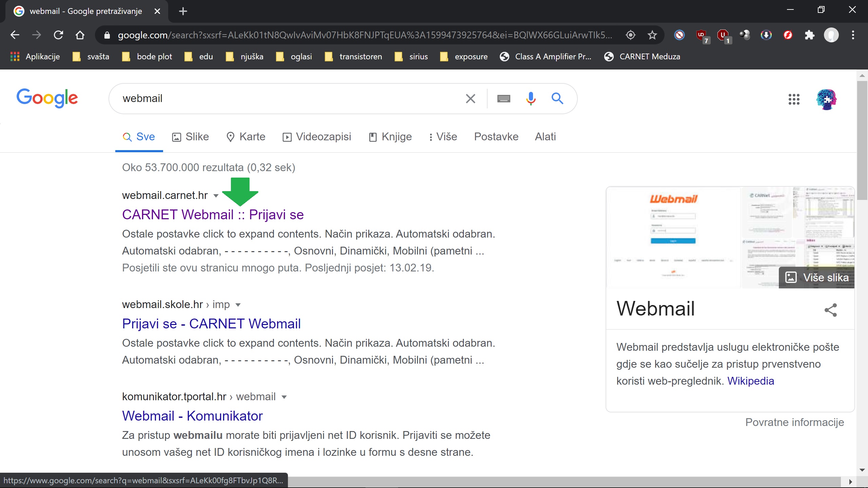The width and height of the screenshot is (868, 488).
Task: Open the Class A Amplifier bookmark
Action: 546,57
